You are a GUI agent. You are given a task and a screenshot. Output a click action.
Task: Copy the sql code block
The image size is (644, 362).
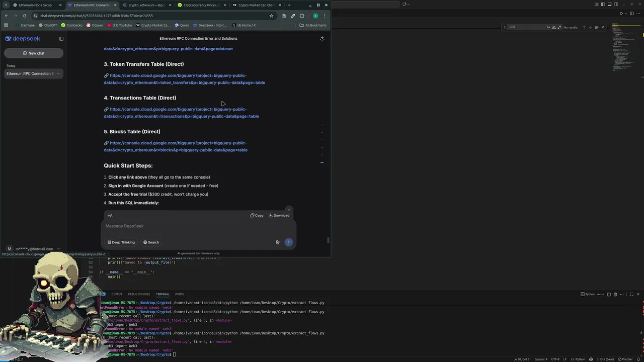(257, 215)
